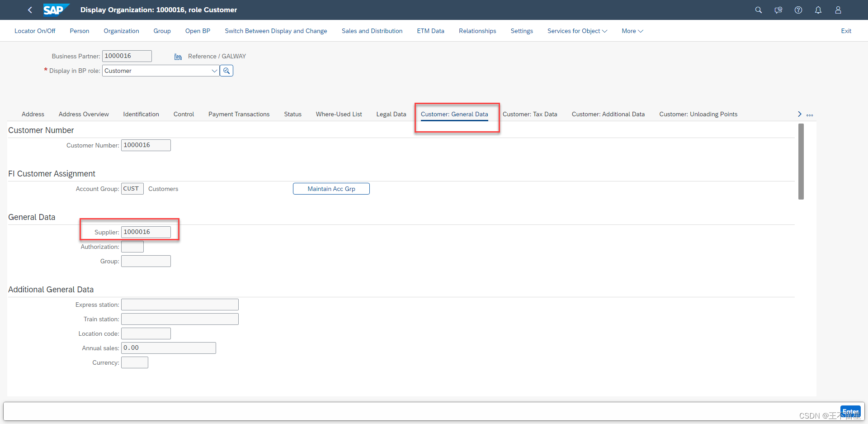
Task: Click the right chevron to reveal hidden tabs
Action: 799,114
